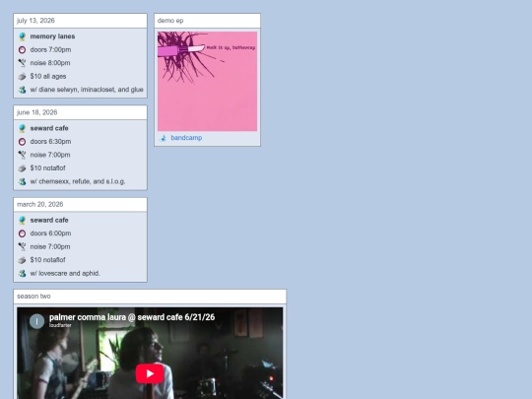The image size is (532, 399).
Task: Click the microphone icon in june 18 card
Action: [22, 155]
